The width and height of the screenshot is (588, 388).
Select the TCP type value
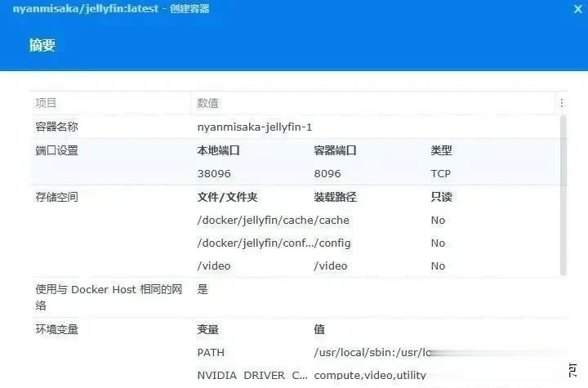(441, 174)
